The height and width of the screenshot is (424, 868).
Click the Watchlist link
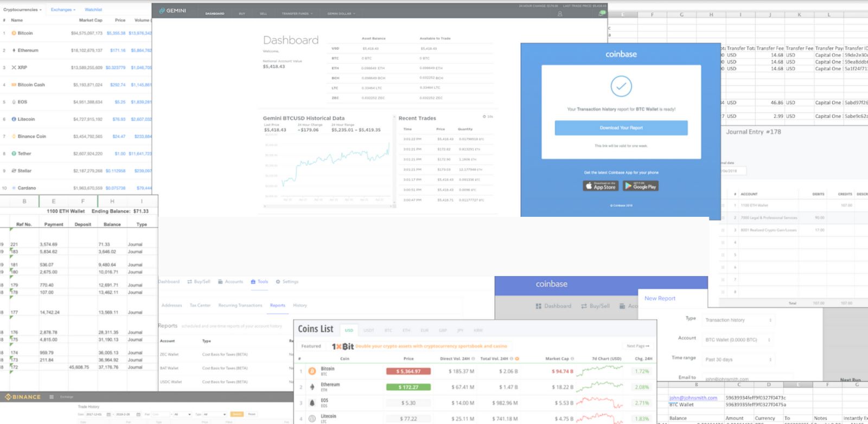click(93, 10)
